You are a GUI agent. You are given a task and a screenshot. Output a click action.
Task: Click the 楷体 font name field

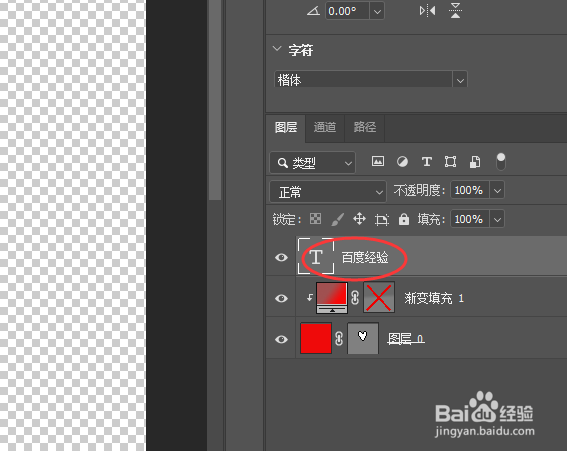click(363, 80)
